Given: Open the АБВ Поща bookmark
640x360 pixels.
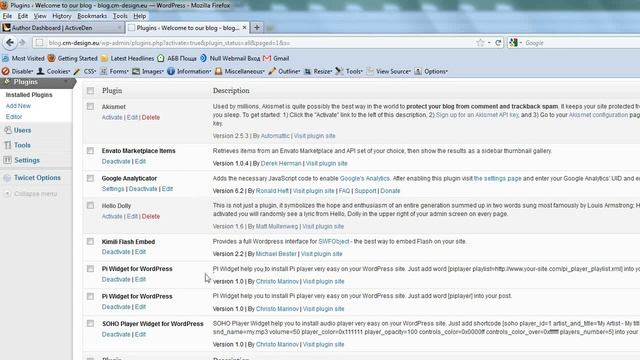Looking at the screenshot, I should tap(177, 58).
